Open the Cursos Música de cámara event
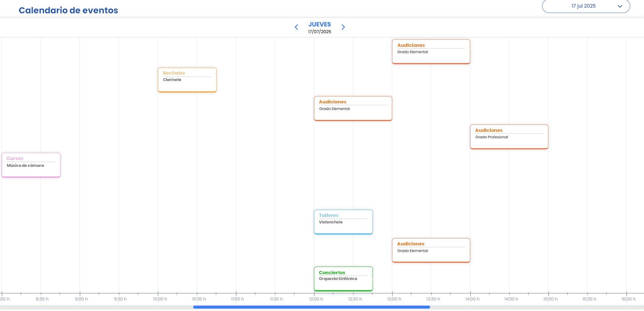 coord(31,165)
